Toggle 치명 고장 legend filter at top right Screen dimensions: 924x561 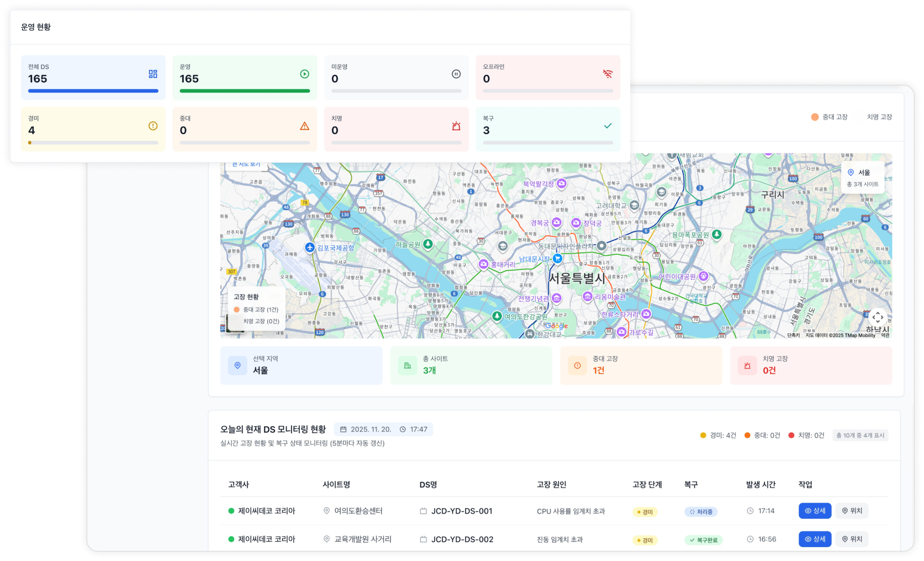(879, 117)
